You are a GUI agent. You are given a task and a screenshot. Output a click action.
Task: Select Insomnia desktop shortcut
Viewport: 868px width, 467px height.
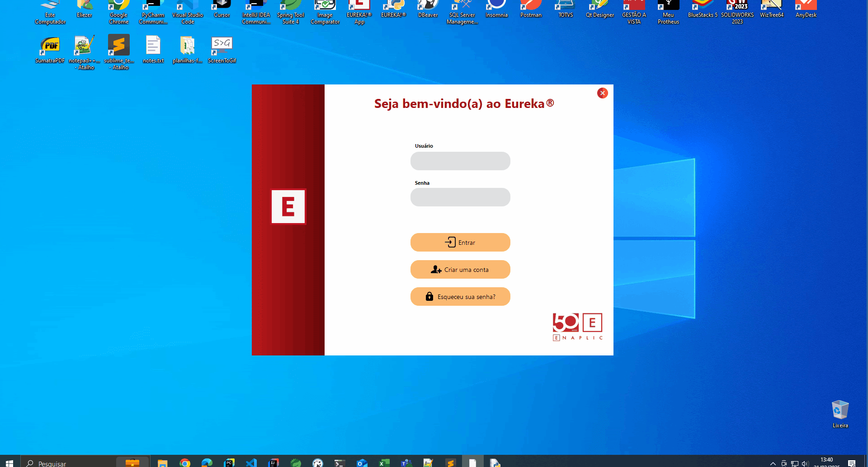pyautogui.click(x=496, y=9)
